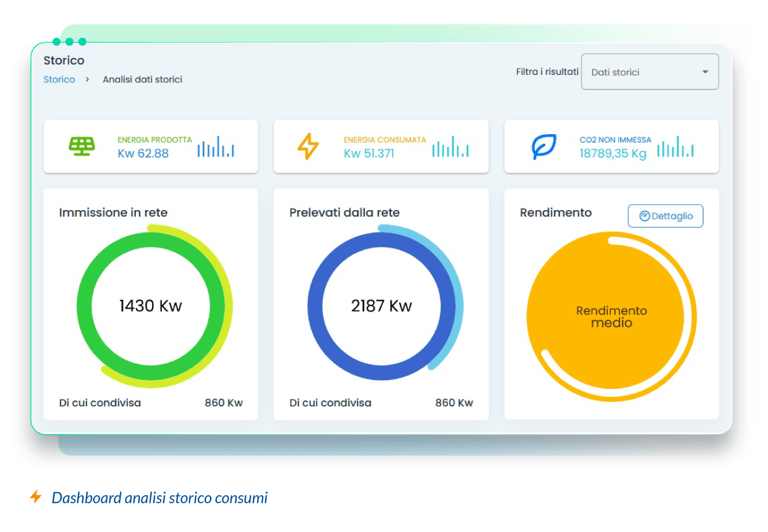Select Analisi dati storici breadcrumb item
The height and width of the screenshot is (532, 768).
142,80
